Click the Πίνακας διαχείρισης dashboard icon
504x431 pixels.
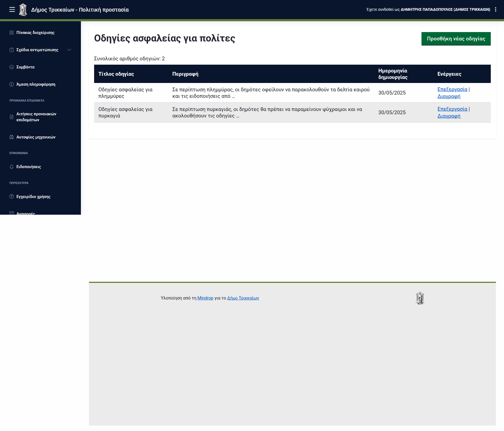click(x=12, y=33)
